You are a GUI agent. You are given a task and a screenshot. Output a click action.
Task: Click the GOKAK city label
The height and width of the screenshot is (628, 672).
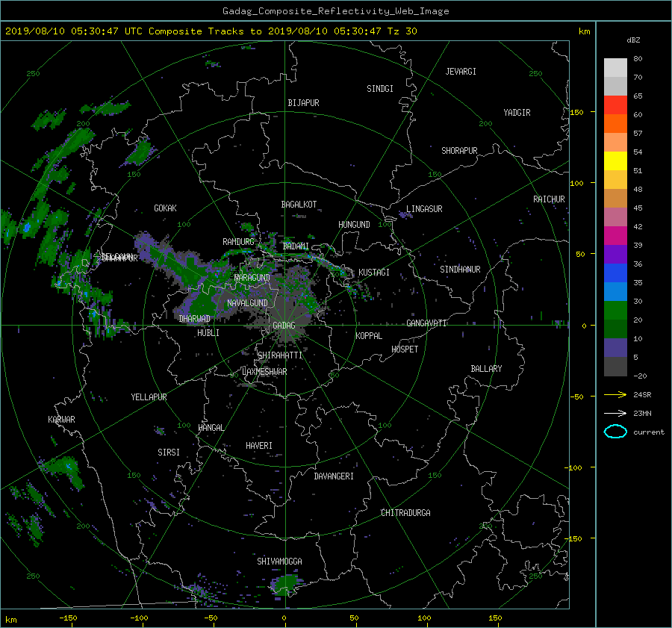(165, 208)
